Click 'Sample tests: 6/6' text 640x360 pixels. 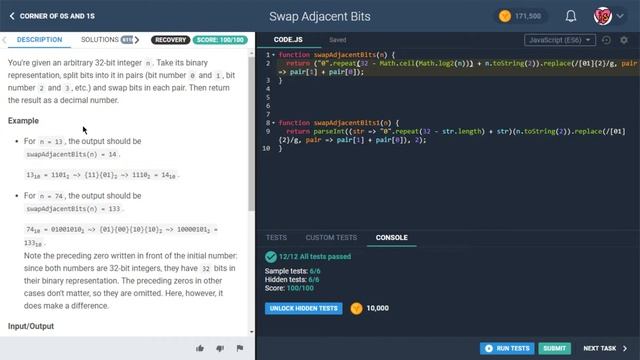(292, 271)
